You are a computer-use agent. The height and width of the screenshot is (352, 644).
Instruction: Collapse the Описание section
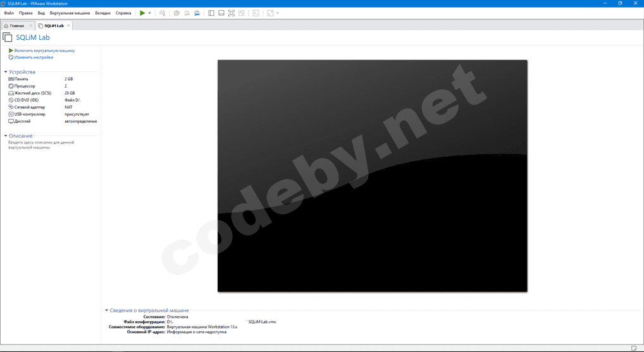pos(6,136)
